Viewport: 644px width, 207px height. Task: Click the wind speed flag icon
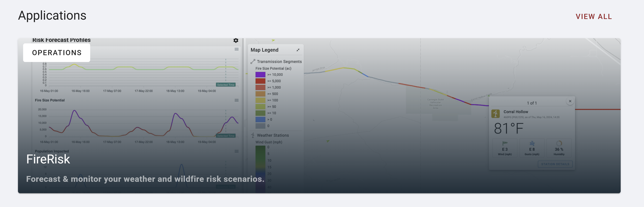504,143
